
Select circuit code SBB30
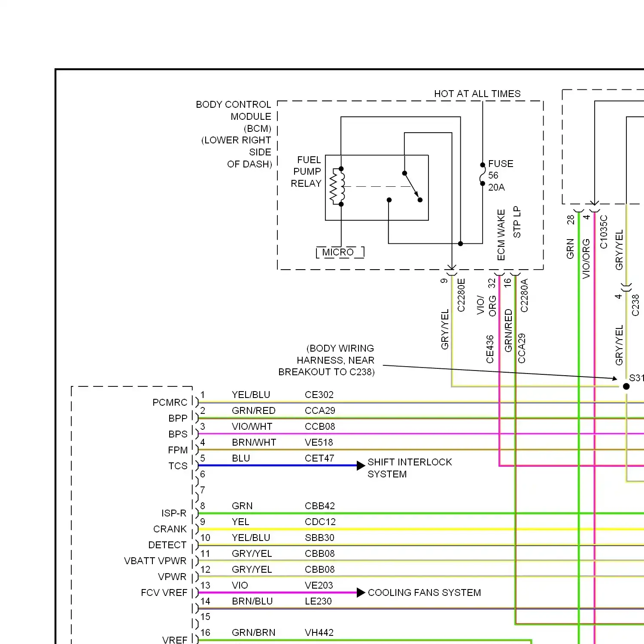click(x=319, y=538)
